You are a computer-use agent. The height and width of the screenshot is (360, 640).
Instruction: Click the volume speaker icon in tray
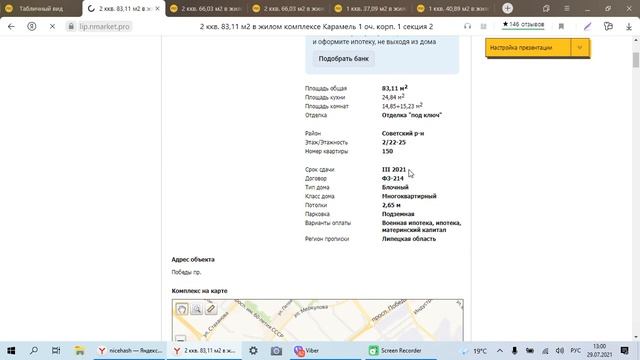[x=560, y=351]
